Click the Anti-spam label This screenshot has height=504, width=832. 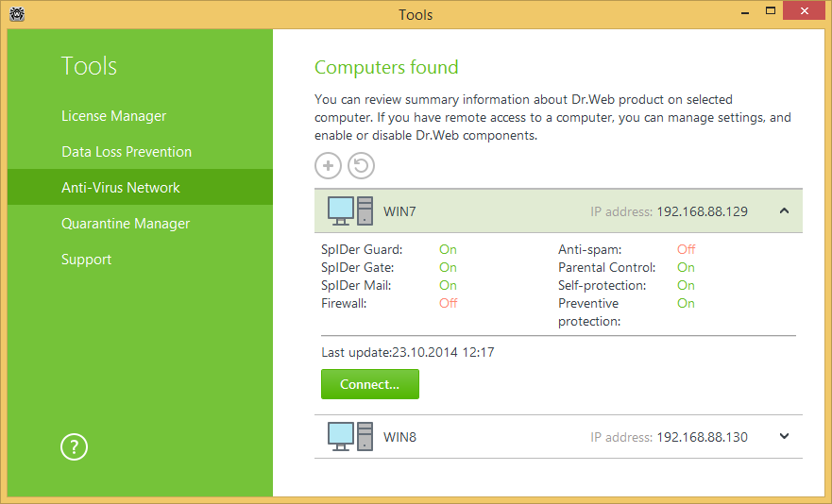tap(589, 249)
